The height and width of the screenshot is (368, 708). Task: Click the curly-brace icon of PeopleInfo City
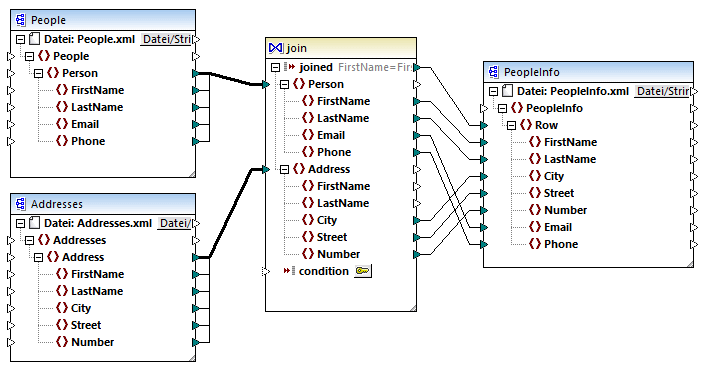tap(535, 176)
